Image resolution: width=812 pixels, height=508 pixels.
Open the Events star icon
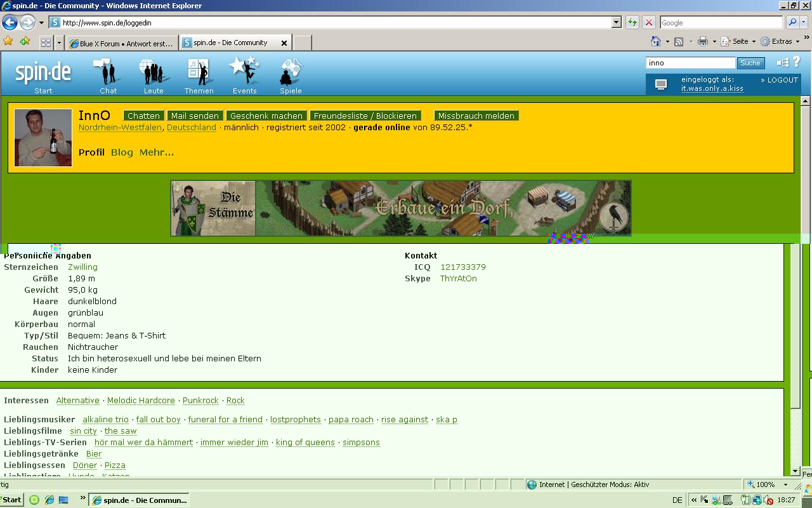(x=244, y=71)
